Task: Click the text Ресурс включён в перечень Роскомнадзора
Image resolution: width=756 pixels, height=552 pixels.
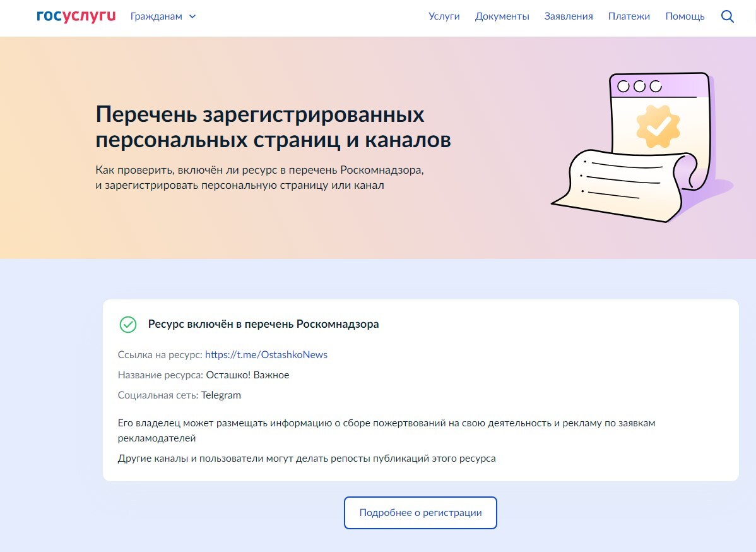Action: click(263, 324)
